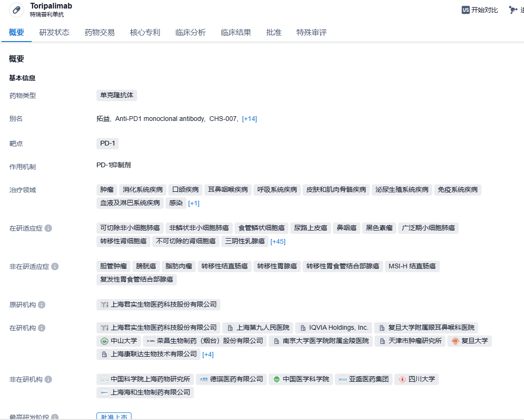Image resolution: width=524 pixels, height=420 pixels.
Task: Click the PD-1 target tag
Action: pos(108,144)
